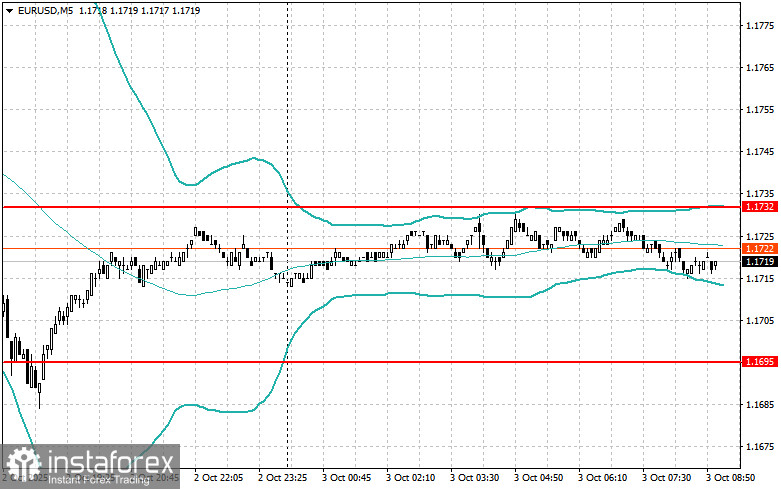Click the 1.1705 price axis value
Image resolution: width=781 pixels, height=489 pixels.
(761, 321)
